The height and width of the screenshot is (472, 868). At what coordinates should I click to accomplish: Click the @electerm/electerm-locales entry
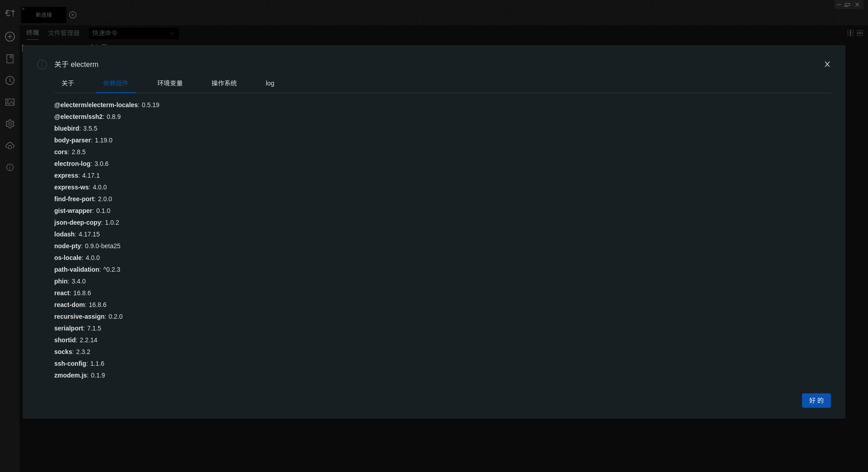point(107,105)
